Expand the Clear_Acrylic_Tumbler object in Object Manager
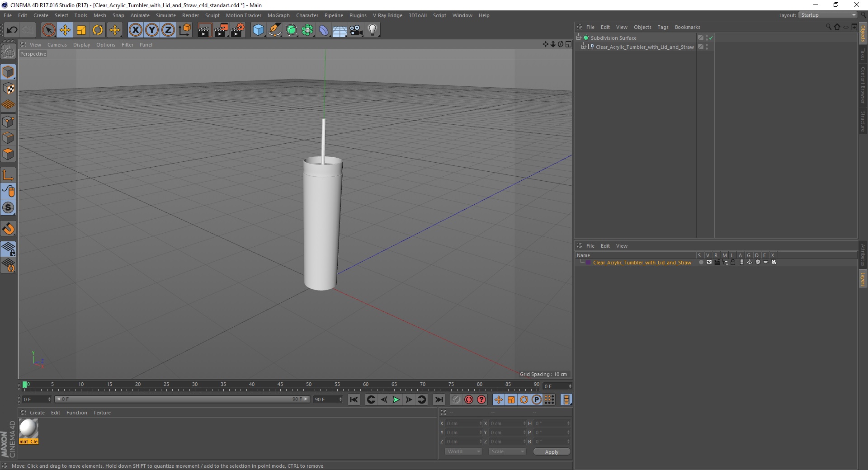Screen dimensions: 868x470 (x=584, y=47)
